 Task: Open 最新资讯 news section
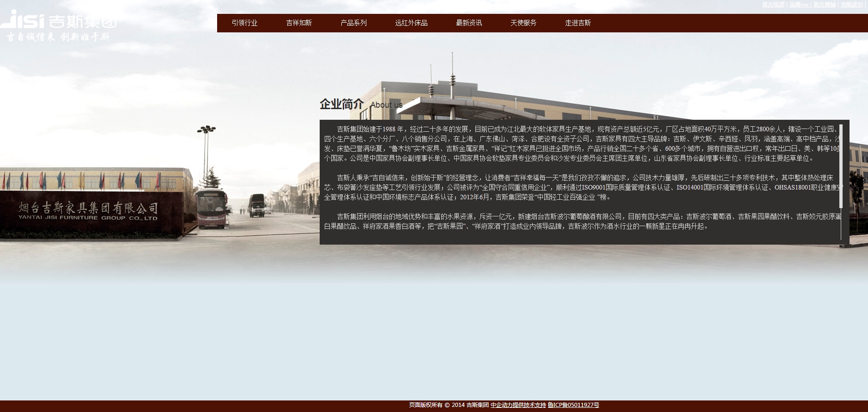click(x=469, y=23)
